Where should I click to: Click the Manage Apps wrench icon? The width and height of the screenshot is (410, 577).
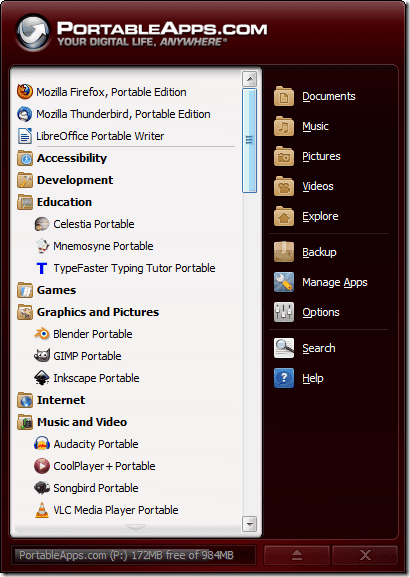click(284, 282)
